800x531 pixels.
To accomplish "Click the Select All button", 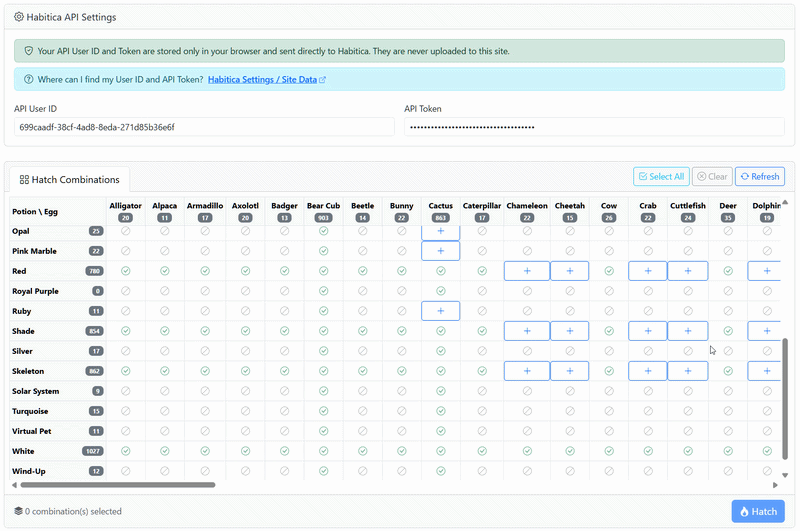I will pos(661,176).
